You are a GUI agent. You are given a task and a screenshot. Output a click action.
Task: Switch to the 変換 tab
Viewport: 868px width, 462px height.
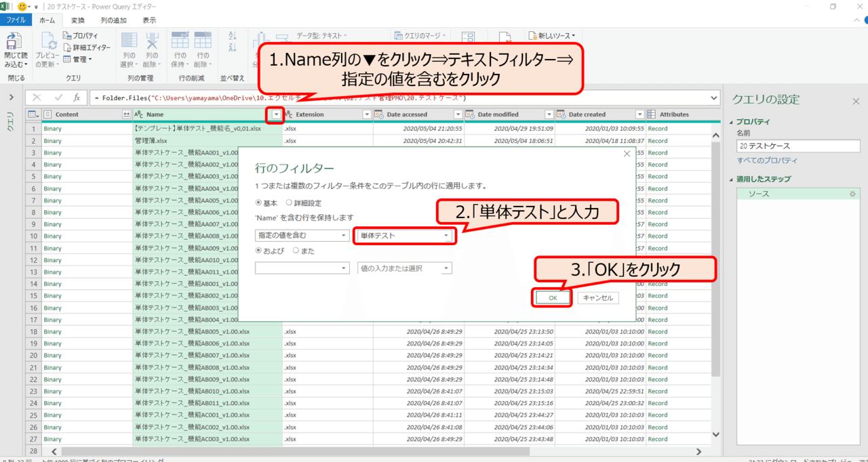(x=78, y=20)
